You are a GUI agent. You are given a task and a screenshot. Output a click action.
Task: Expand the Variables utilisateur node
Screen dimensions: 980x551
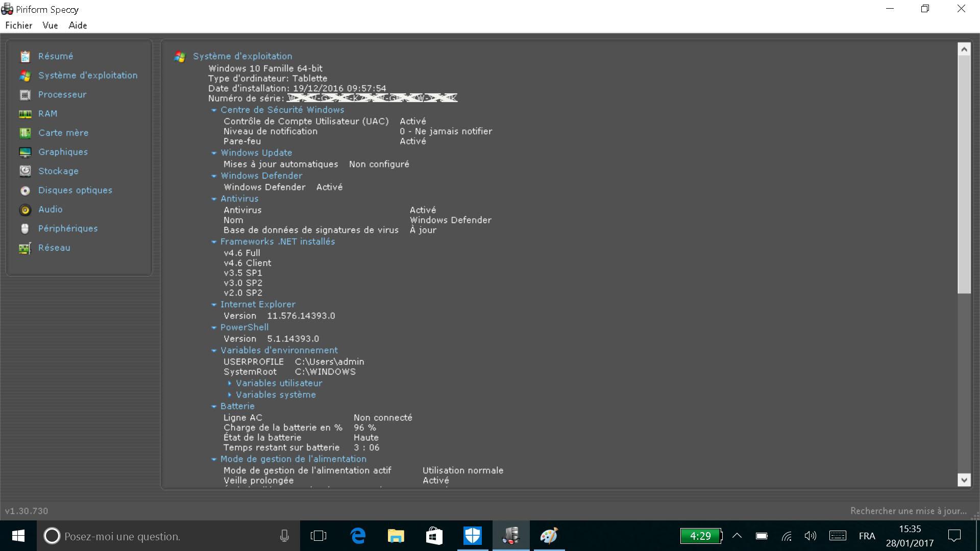click(x=229, y=383)
